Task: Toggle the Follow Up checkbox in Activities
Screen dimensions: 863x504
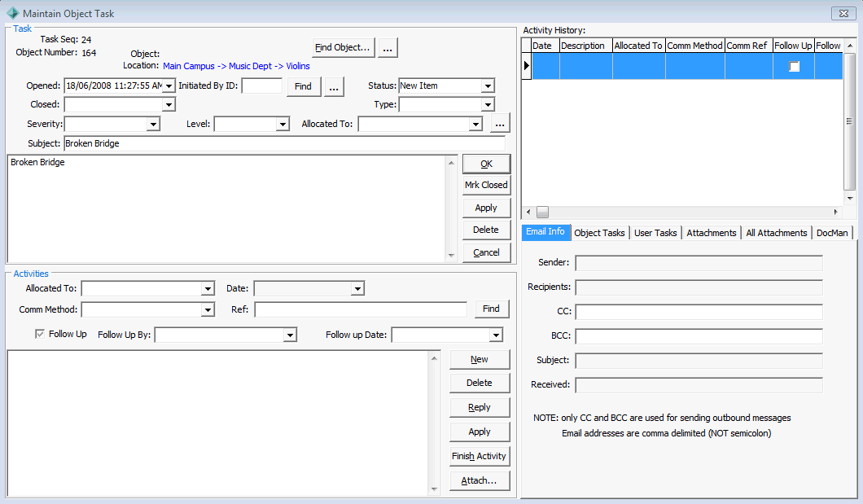Action: point(40,334)
